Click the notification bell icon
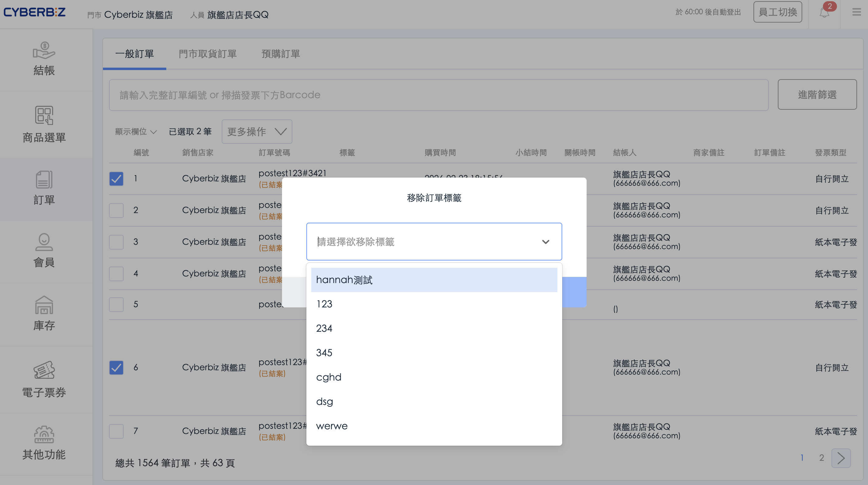 pyautogui.click(x=824, y=13)
